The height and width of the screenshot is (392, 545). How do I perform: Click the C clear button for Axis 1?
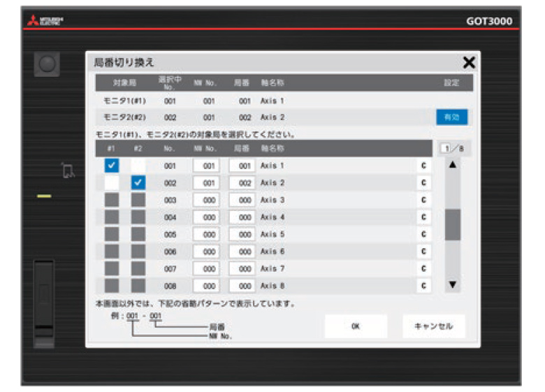[x=423, y=166]
